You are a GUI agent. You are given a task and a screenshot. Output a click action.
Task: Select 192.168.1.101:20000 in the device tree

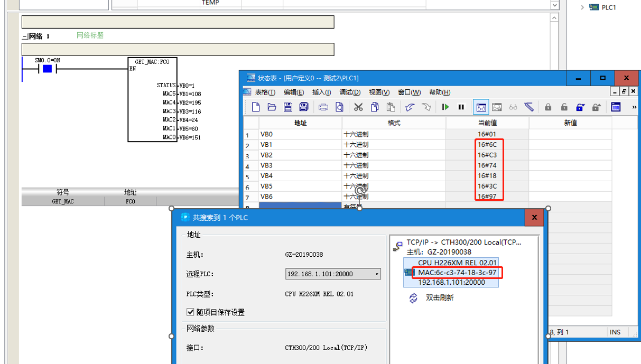point(452,283)
